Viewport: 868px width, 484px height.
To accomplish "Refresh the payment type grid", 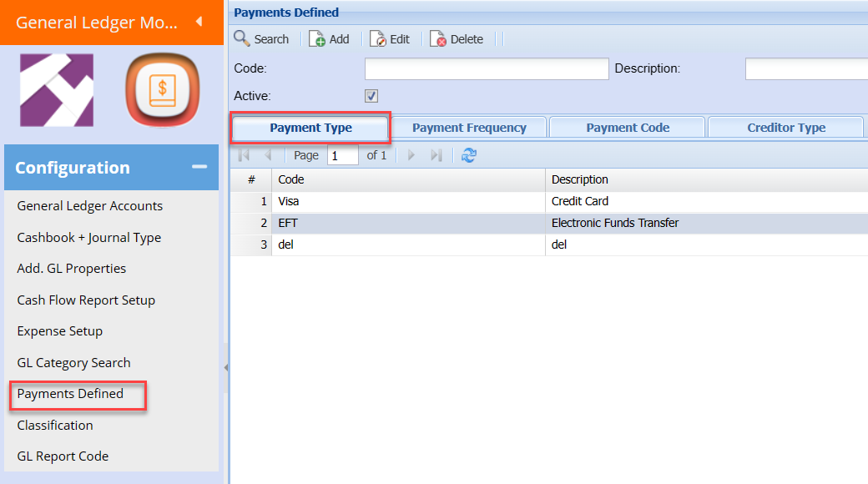I will 469,155.
